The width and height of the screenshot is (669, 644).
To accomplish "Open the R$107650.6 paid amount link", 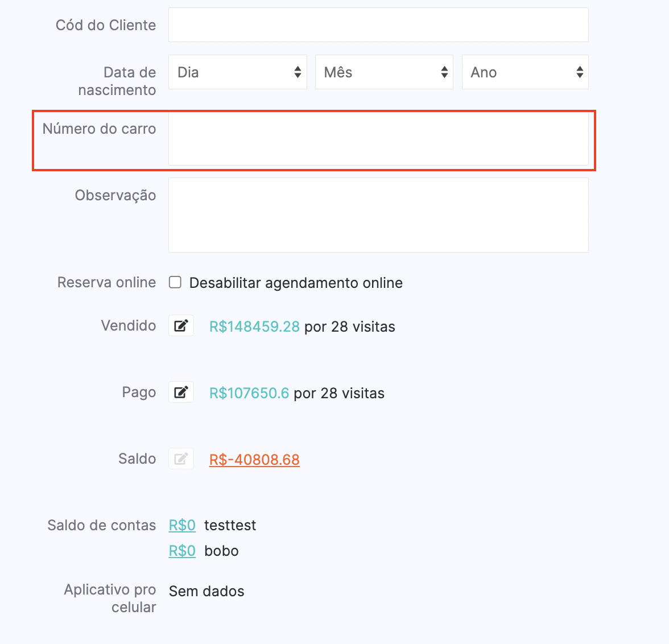I will (x=249, y=393).
